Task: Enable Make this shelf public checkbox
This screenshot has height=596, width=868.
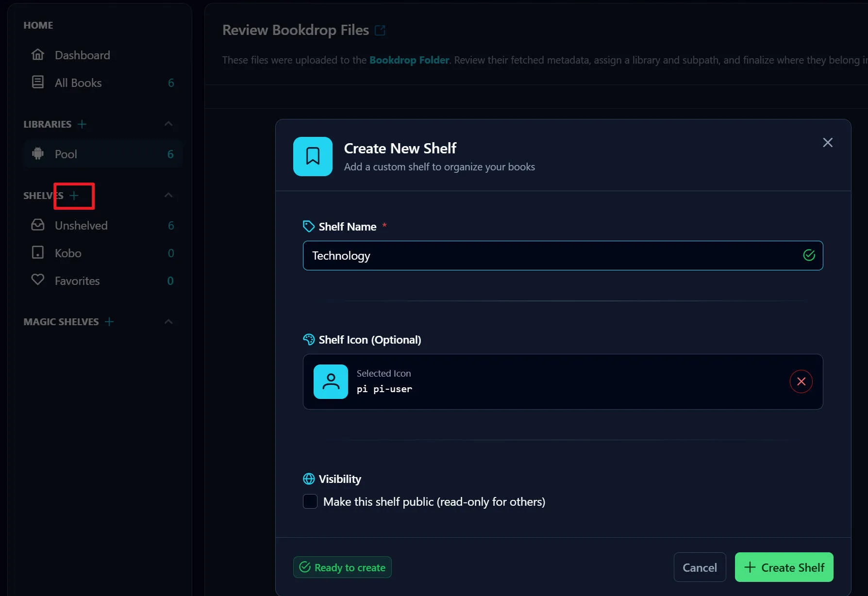Action: click(310, 501)
